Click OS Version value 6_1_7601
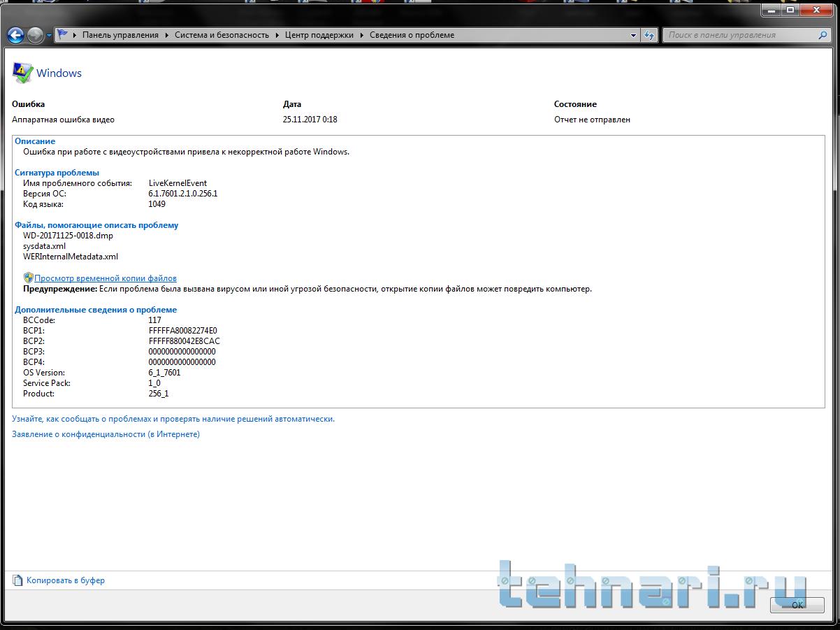 pyautogui.click(x=165, y=373)
